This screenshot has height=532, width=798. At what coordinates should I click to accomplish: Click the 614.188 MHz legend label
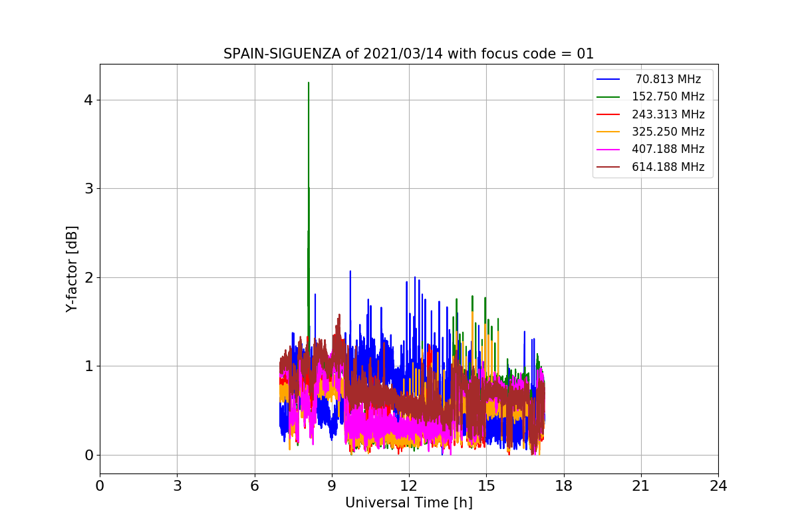(668, 167)
